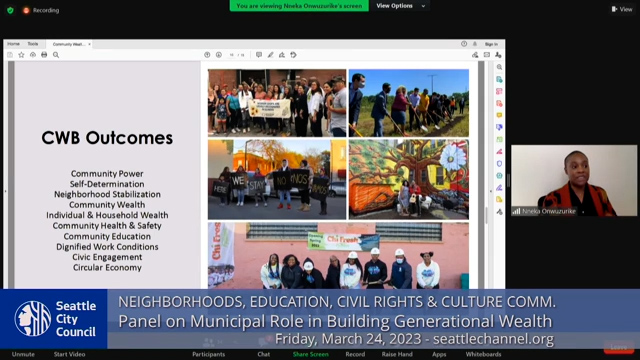Screen dimensions: 640x360
Task: Open the Create PDF tool in right pane
Action: pyautogui.click(x=499, y=103)
